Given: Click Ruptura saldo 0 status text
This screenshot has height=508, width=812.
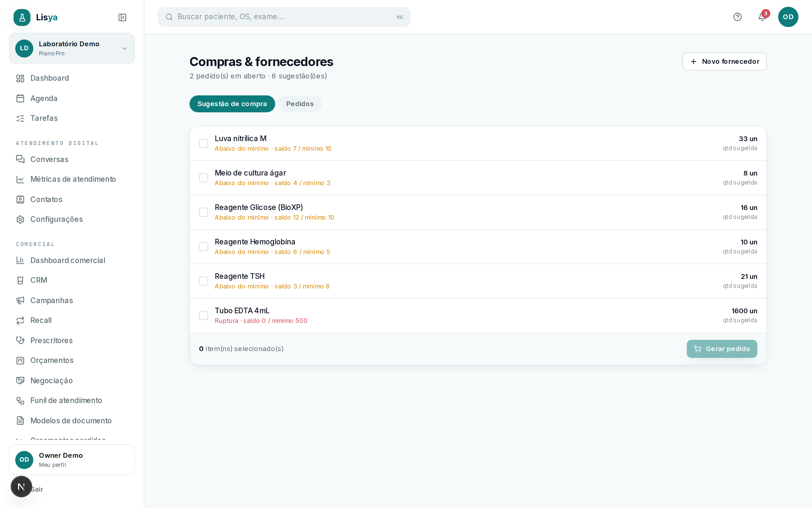Looking at the screenshot, I should click(261, 321).
